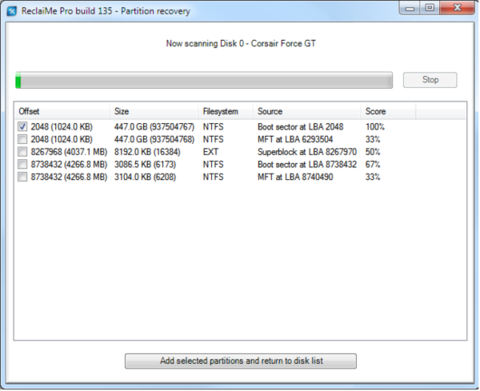The height and width of the screenshot is (391, 480).
Task: Maximize the Partition recovery window
Action: [430, 8]
